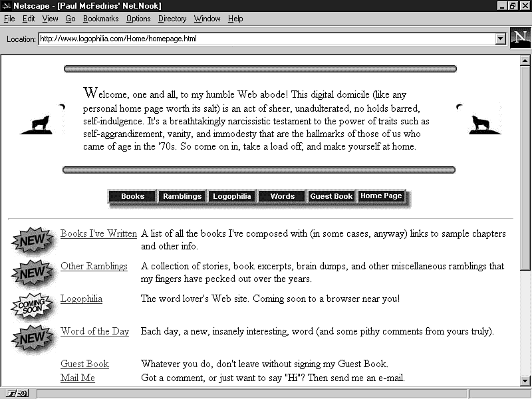This screenshot has height=399, width=532.
Task: Click the Mail Me link
Action: click(78, 378)
